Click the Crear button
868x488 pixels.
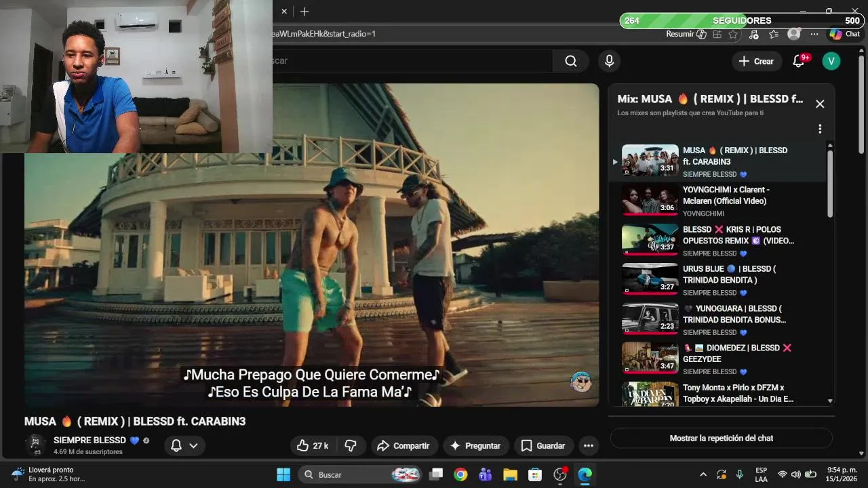coord(757,61)
